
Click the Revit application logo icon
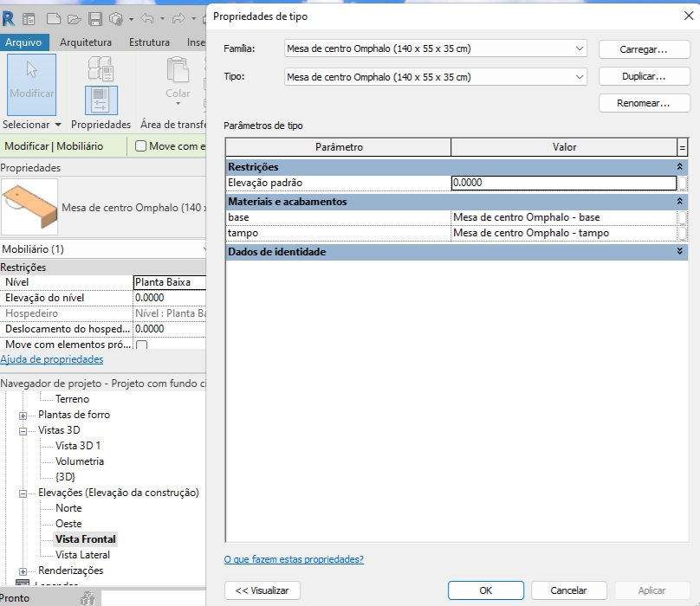8,19
